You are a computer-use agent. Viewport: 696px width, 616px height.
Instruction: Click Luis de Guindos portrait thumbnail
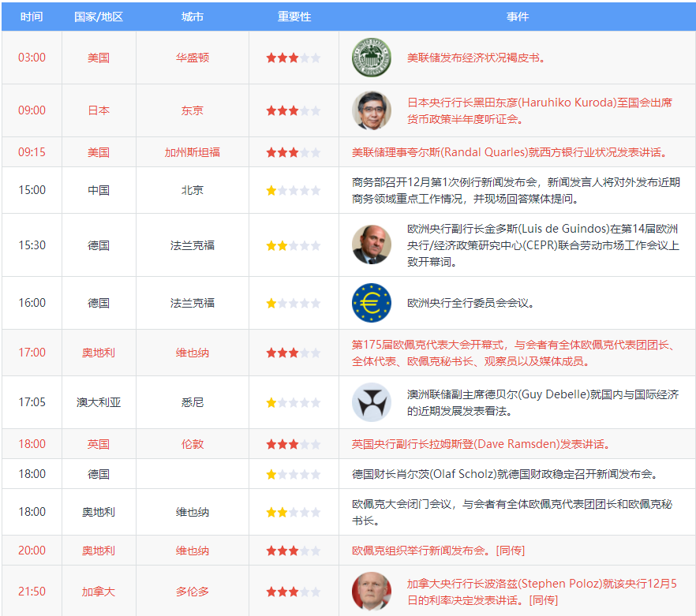(x=372, y=245)
